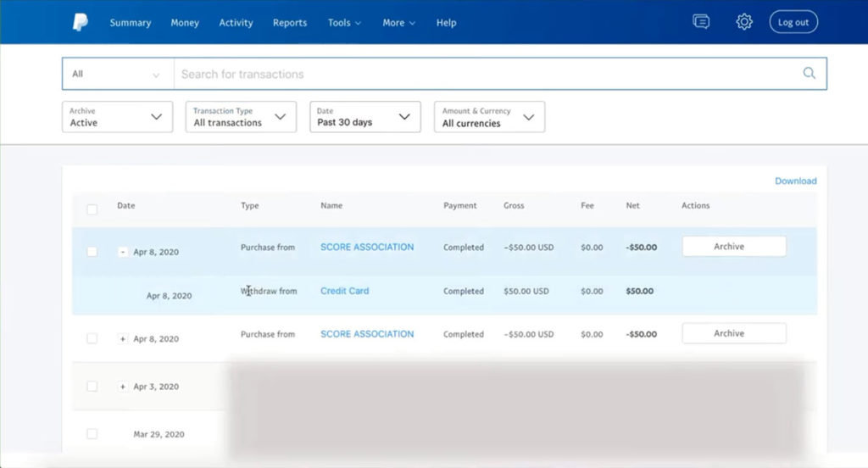The image size is (868, 468).
Task: Click the search magnifier icon
Action: (810, 74)
